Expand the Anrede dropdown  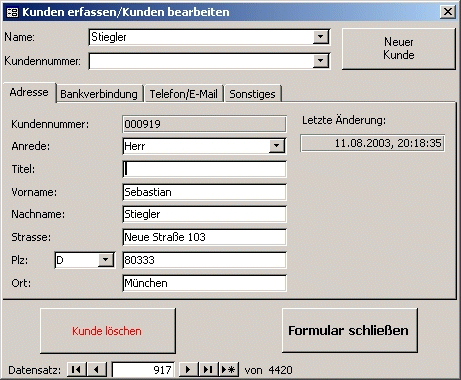click(x=276, y=146)
